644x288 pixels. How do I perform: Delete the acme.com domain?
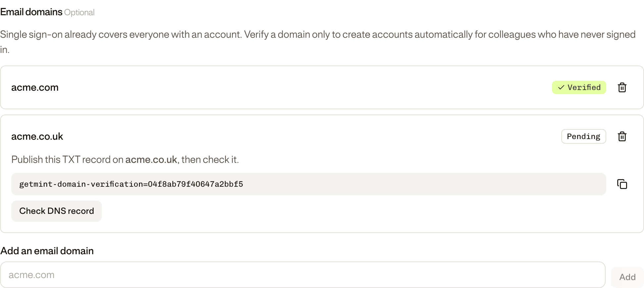click(x=622, y=87)
